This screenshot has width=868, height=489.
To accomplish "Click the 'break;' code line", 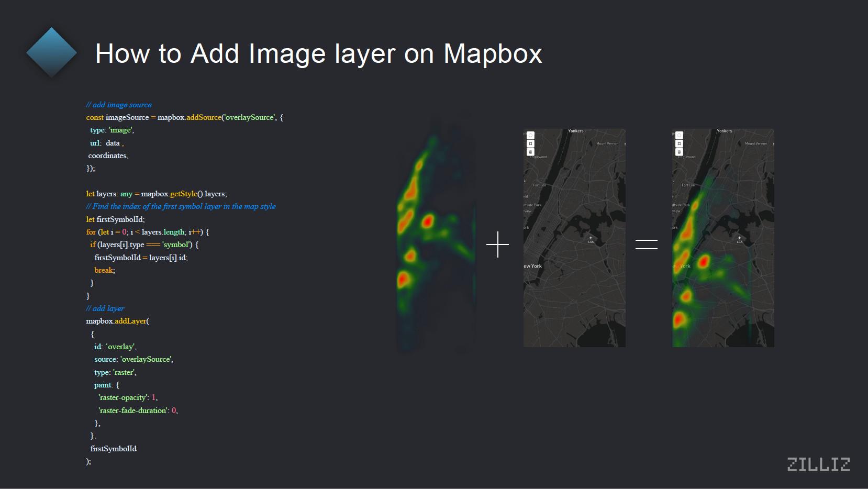I will point(105,270).
